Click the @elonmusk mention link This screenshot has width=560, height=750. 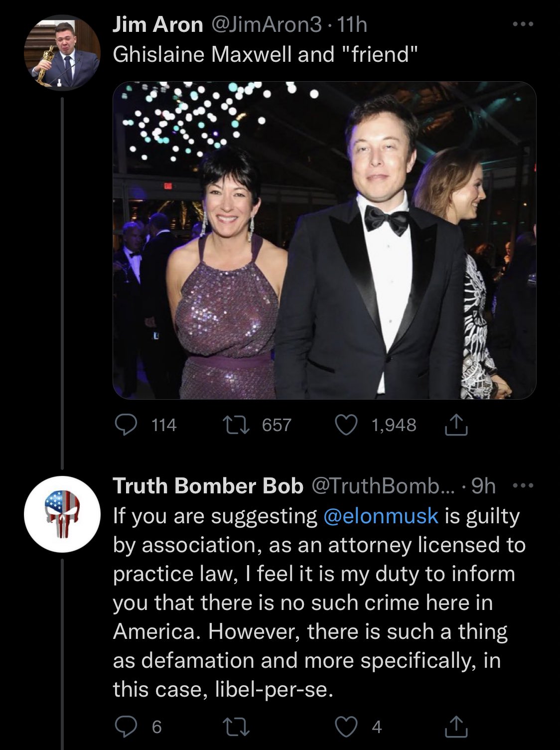381,516
